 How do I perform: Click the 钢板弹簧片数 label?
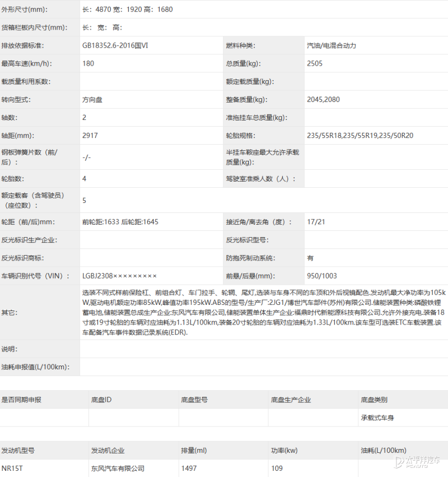tap(29, 157)
